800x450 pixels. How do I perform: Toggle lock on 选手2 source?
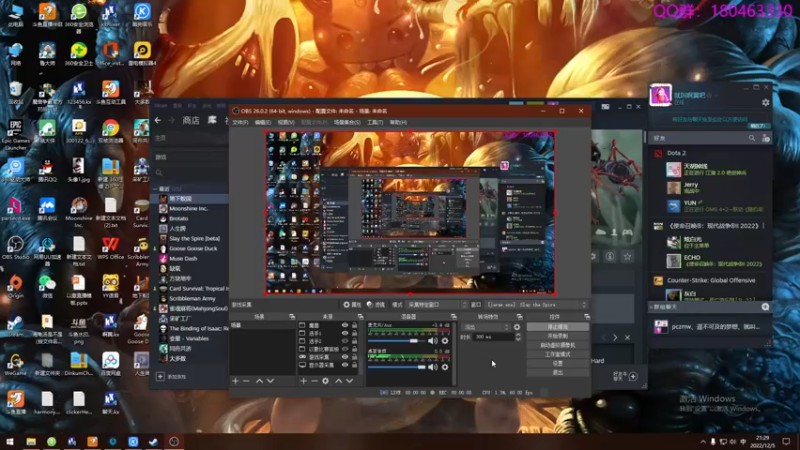point(355,341)
